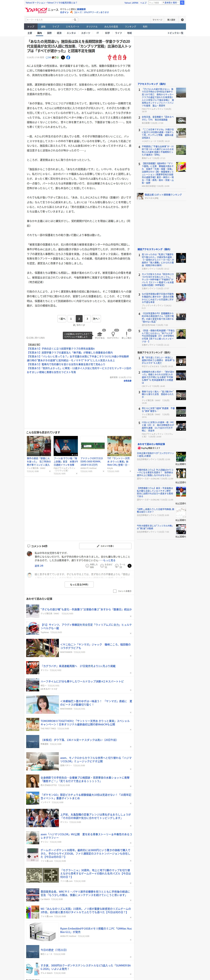Expand the first comment's 返信 2件 replies
Viewport: 210px width, 980px height.
39,566
